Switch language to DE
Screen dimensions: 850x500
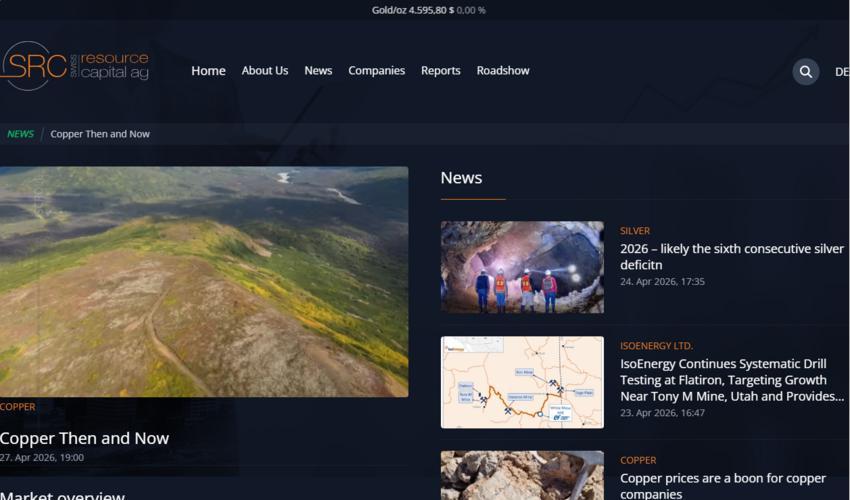click(842, 72)
